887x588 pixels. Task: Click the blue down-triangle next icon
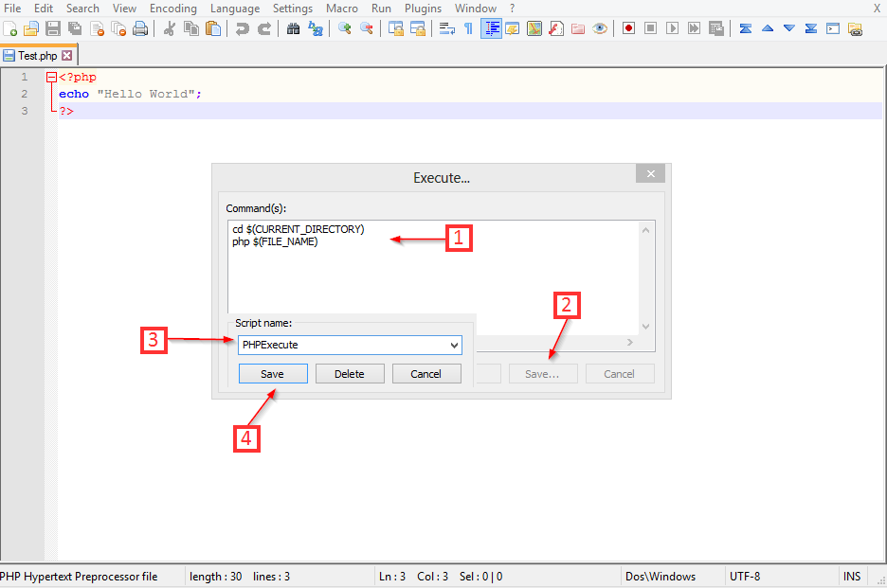point(789,28)
